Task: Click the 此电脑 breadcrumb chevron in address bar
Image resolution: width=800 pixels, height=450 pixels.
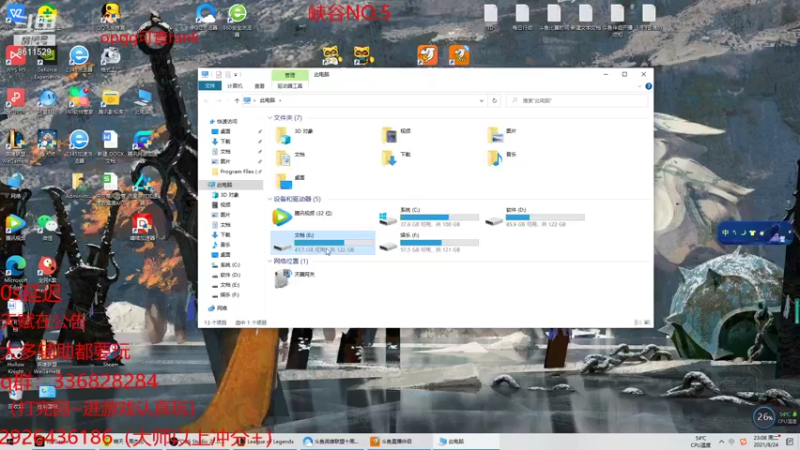Action: point(280,101)
